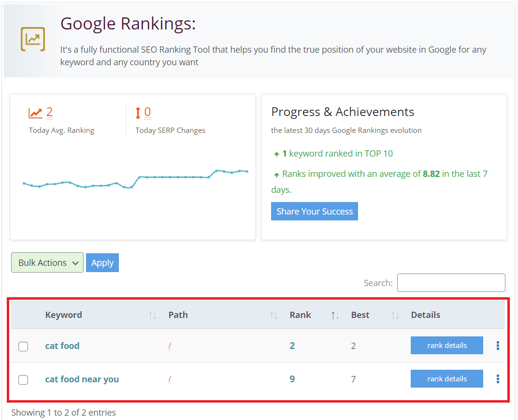Open the cat food keyword link
This screenshot has height=420, width=518.
(62, 346)
